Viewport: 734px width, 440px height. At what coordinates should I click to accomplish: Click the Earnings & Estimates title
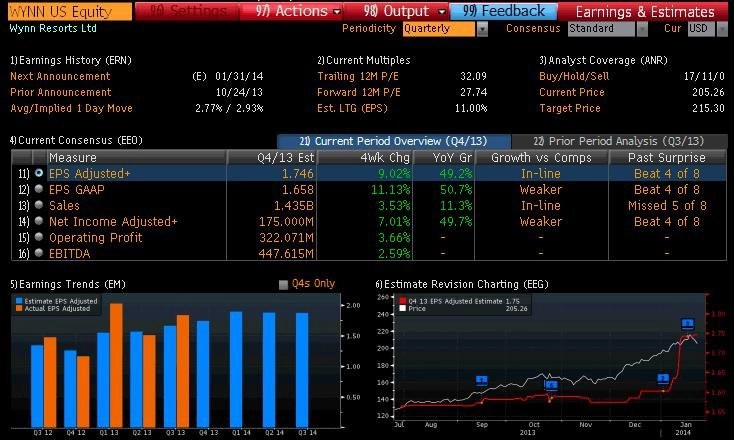[x=645, y=12]
